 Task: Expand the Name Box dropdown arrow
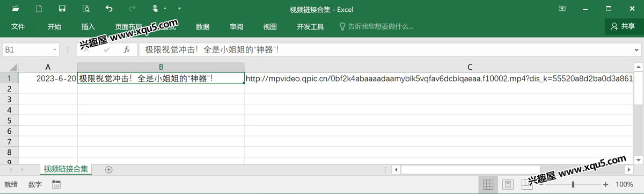[55, 49]
